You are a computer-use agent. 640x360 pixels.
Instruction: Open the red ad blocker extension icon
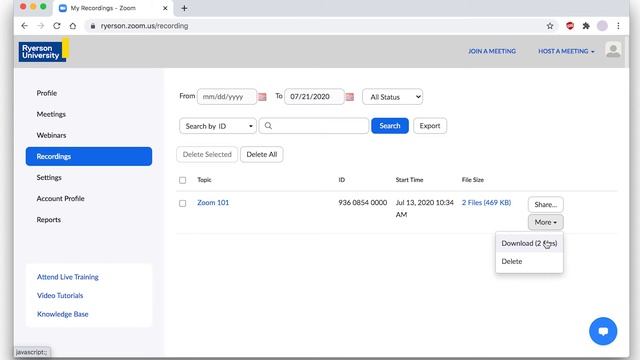tap(570, 26)
